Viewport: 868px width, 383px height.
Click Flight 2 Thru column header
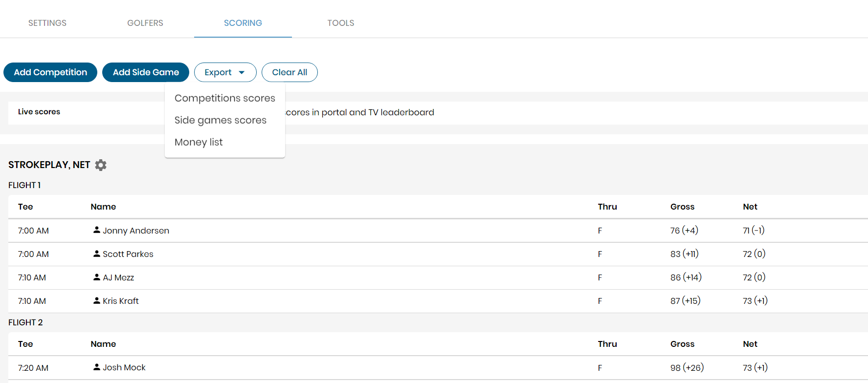pyautogui.click(x=607, y=344)
